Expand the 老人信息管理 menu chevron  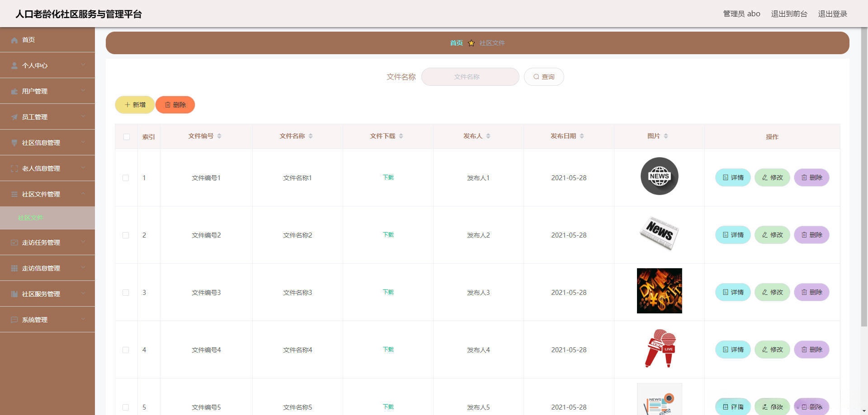click(83, 168)
